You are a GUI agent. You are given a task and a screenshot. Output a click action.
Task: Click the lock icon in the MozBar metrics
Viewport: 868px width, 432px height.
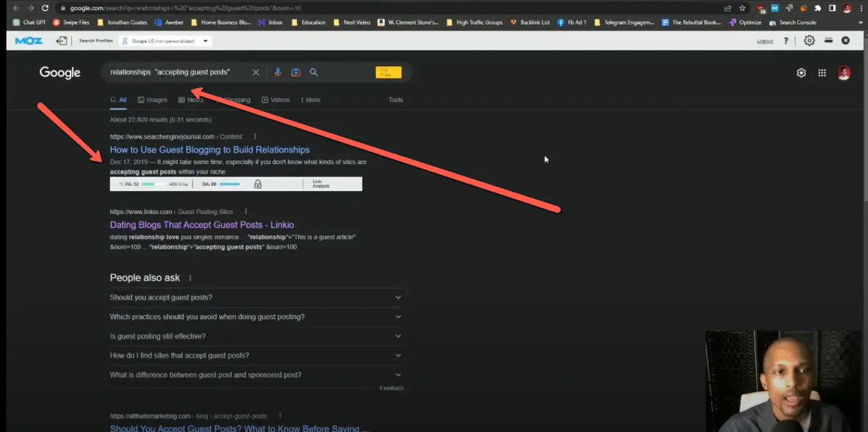click(257, 183)
